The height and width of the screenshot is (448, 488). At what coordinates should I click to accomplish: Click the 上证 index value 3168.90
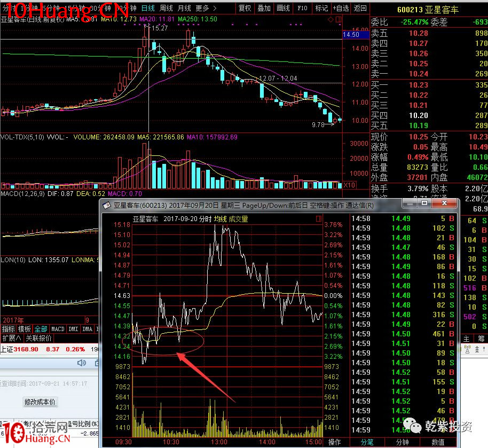coord(26,349)
